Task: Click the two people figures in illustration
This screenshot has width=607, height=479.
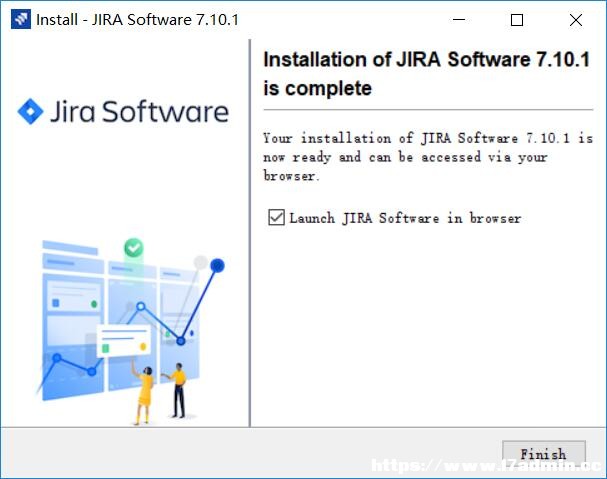Action: 161,393
